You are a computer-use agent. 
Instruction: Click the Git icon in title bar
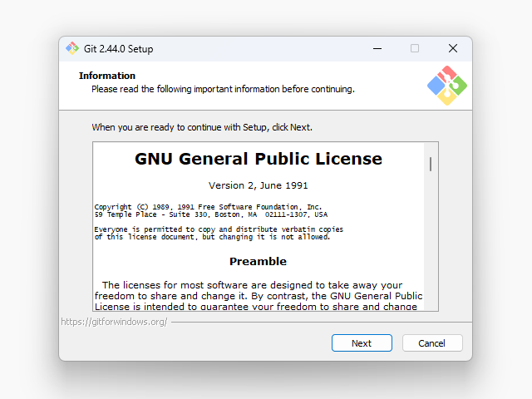pyautogui.click(x=72, y=48)
